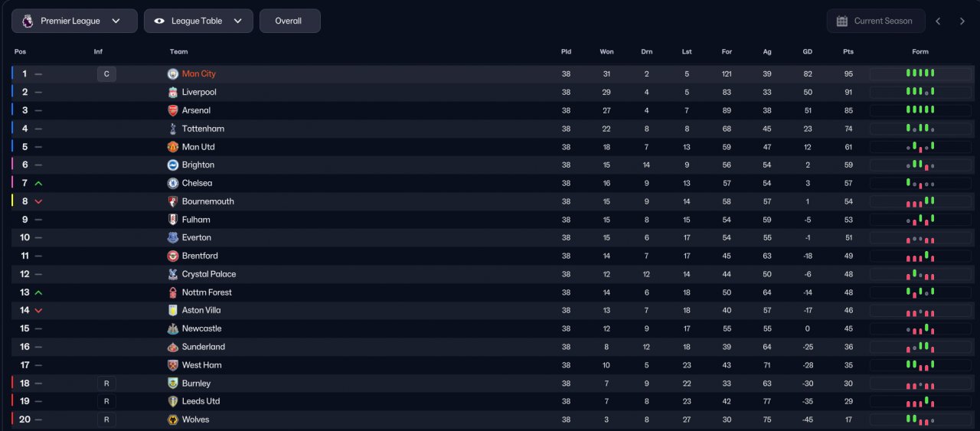This screenshot has width=980, height=431.
Task: Go to the previous season arrow
Action: click(938, 21)
